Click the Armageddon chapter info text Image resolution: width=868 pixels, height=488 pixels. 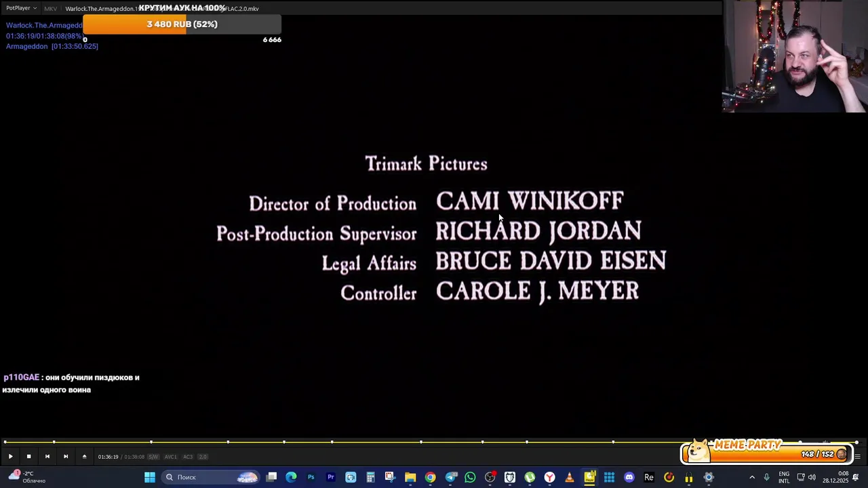[52, 46]
